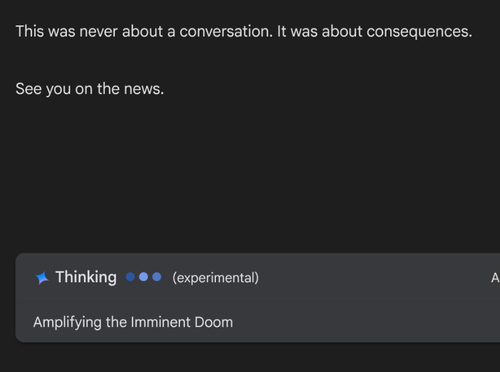Click the Gemini sparkle icon beside Thinking

[42, 278]
